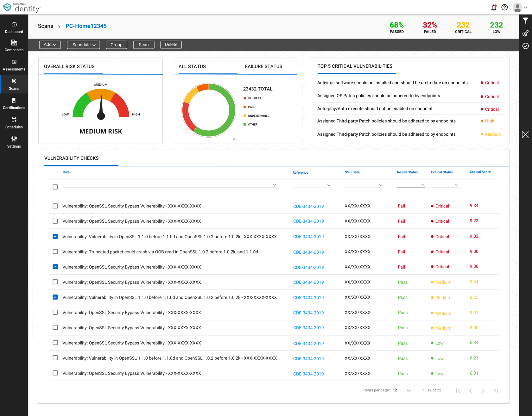Uncheck the row with score 8.23

click(55, 297)
